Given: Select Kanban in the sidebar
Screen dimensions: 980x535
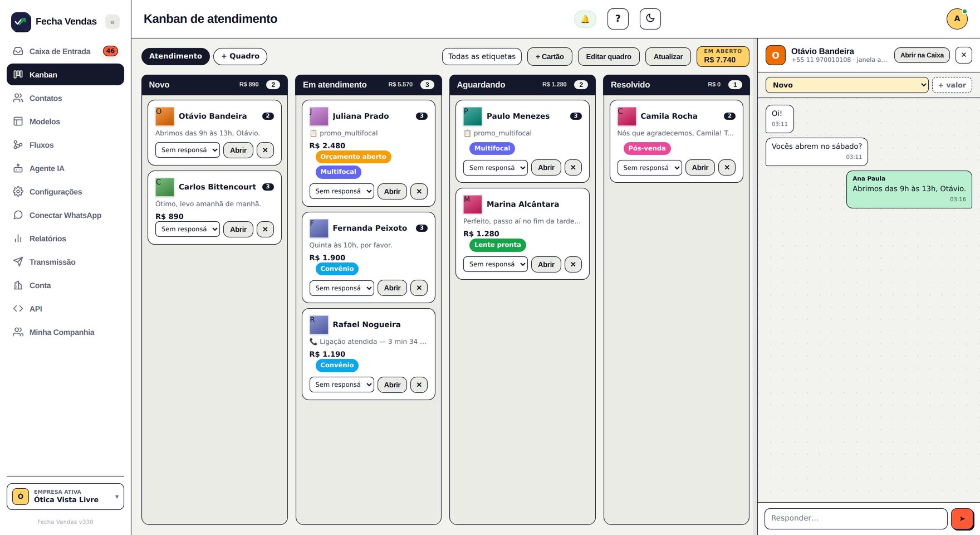Looking at the screenshot, I should coord(65,75).
